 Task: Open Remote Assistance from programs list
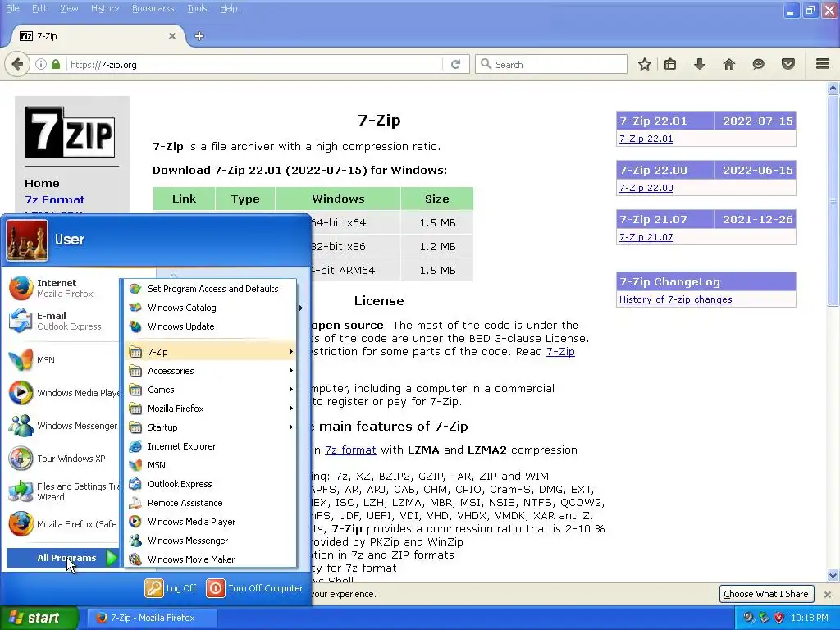pyautogui.click(x=210, y=503)
